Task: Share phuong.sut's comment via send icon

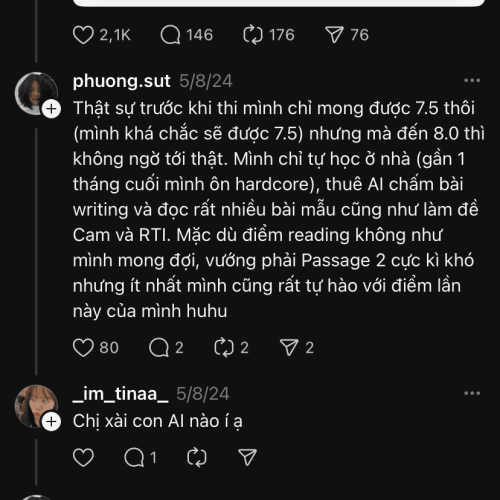Action: pyautogui.click(x=289, y=348)
